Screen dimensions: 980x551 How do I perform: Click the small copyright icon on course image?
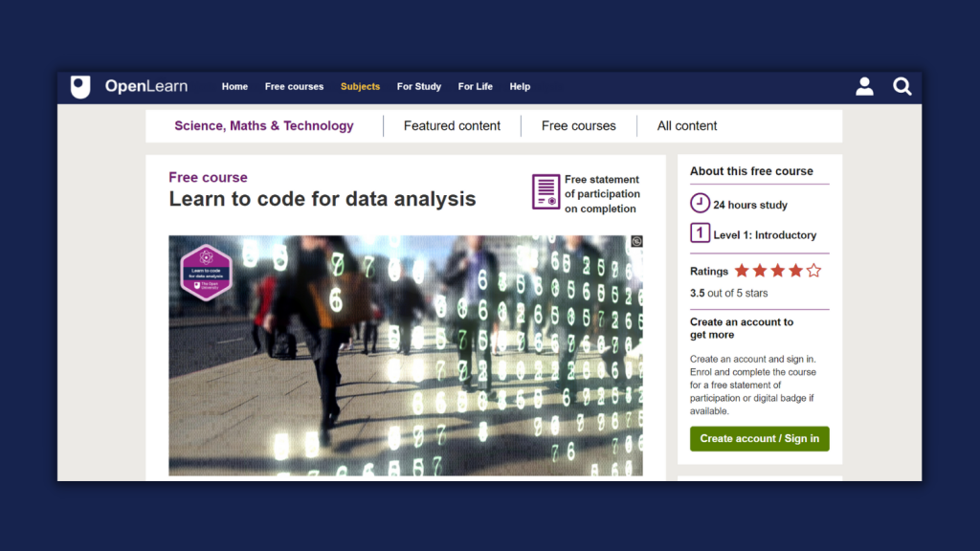pyautogui.click(x=636, y=242)
